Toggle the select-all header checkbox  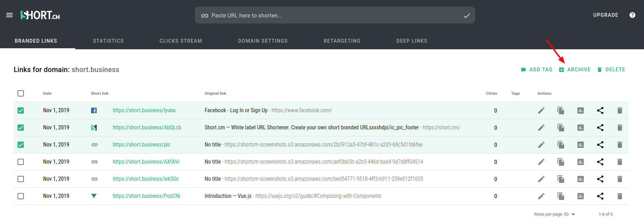click(x=21, y=93)
